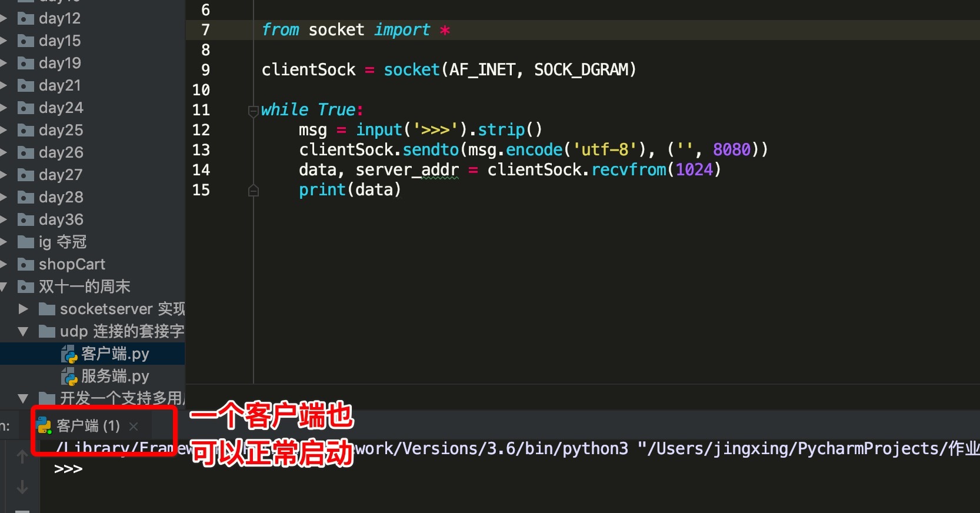Collapse the udp 连接的套接字 folder arrow
This screenshot has width=980, height=513.
23,331
